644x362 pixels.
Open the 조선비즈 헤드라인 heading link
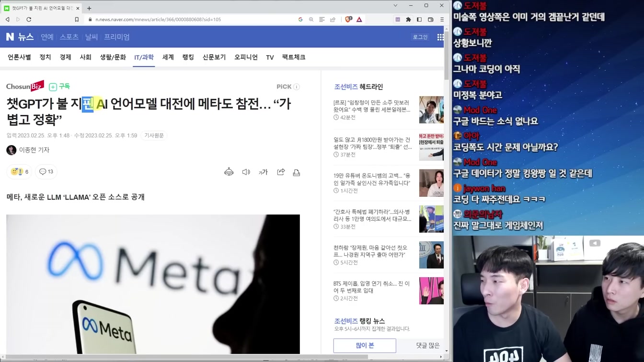pos(358,87)
